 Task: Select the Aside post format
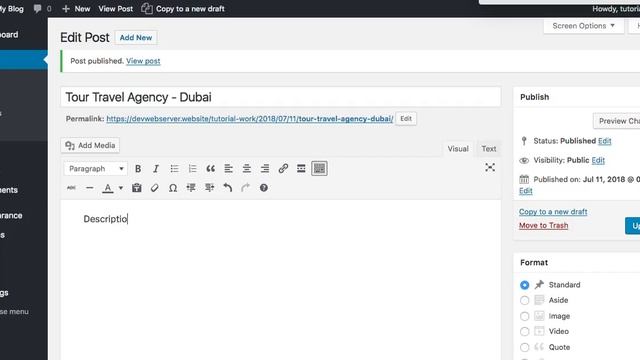point(524,300)
